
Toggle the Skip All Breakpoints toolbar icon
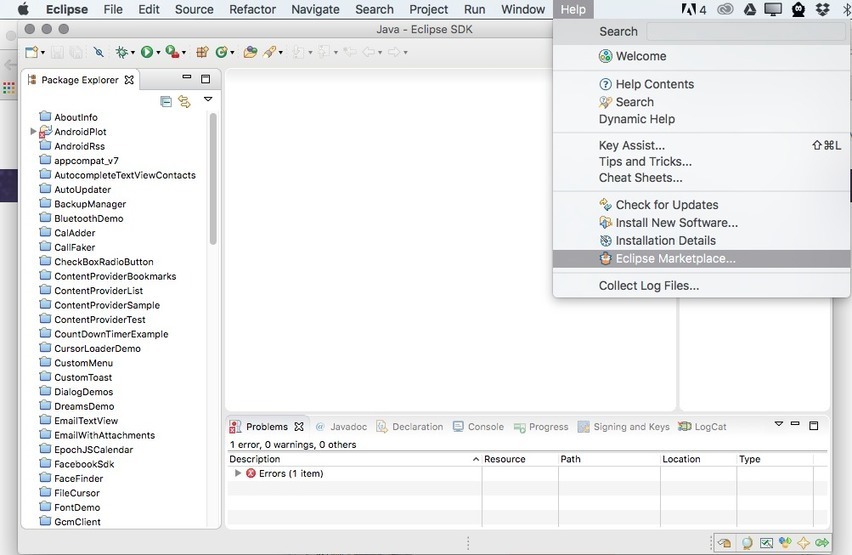(99, 52)
